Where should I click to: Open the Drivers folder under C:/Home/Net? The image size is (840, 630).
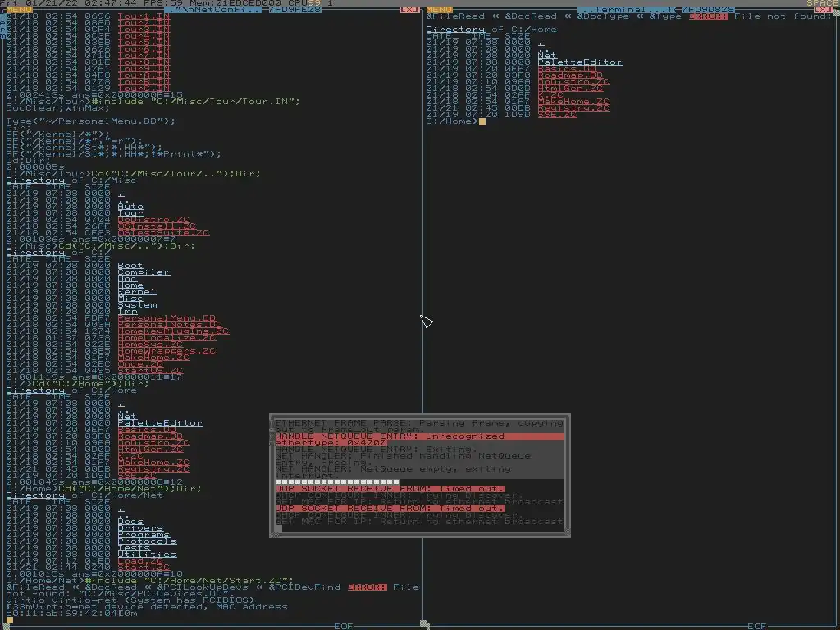pyautogui.click(x=140, y=527)
